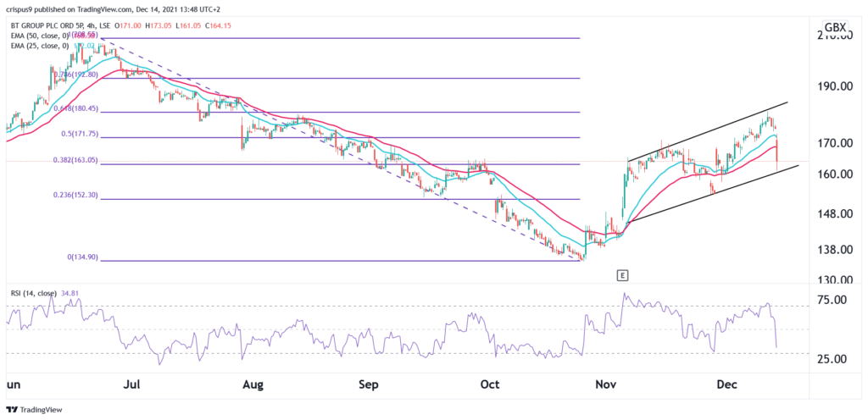Click 138.00 on the price axis
This screenshot has width=868, height=420.
(x=834, y=250)
